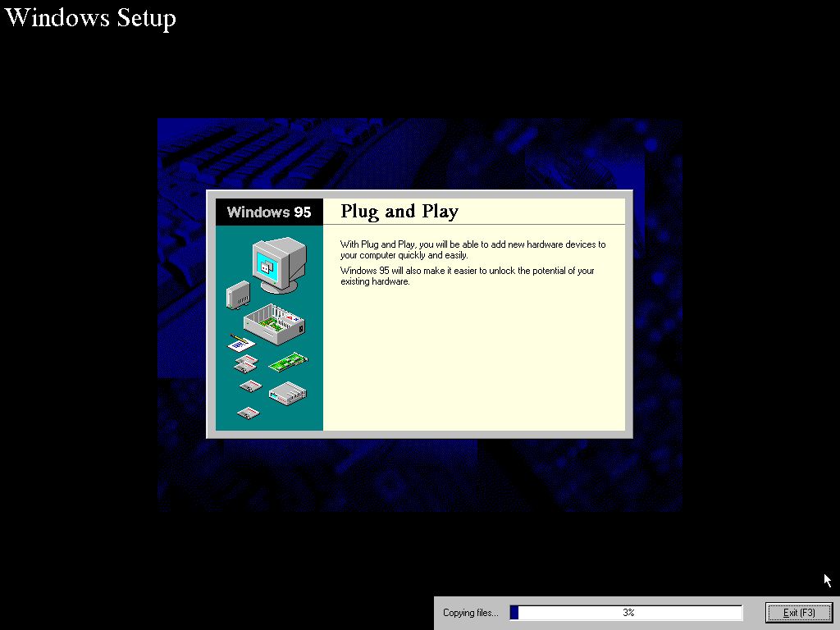
Task: Click the 3% progress text
Action: pos(628,612)
